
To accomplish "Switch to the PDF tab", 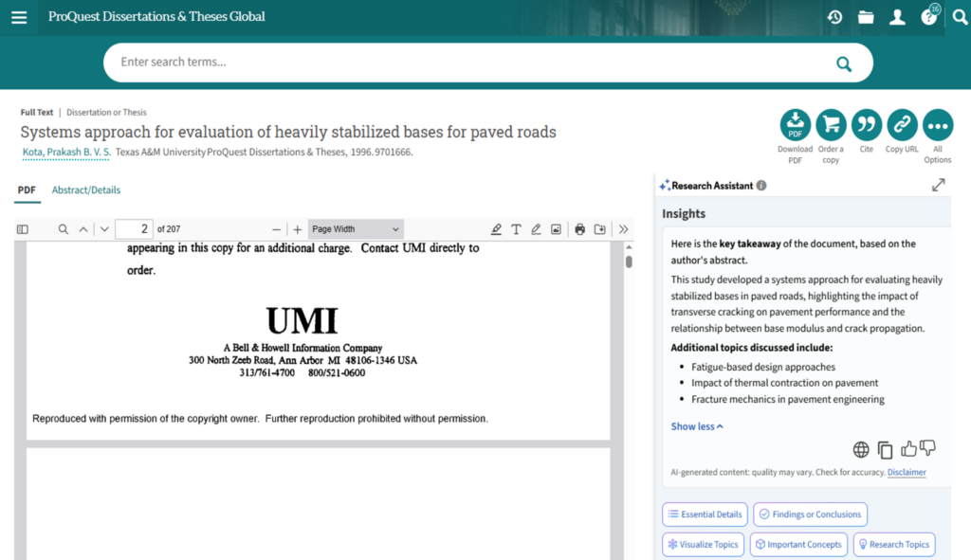I will click(x=27, y=190).
